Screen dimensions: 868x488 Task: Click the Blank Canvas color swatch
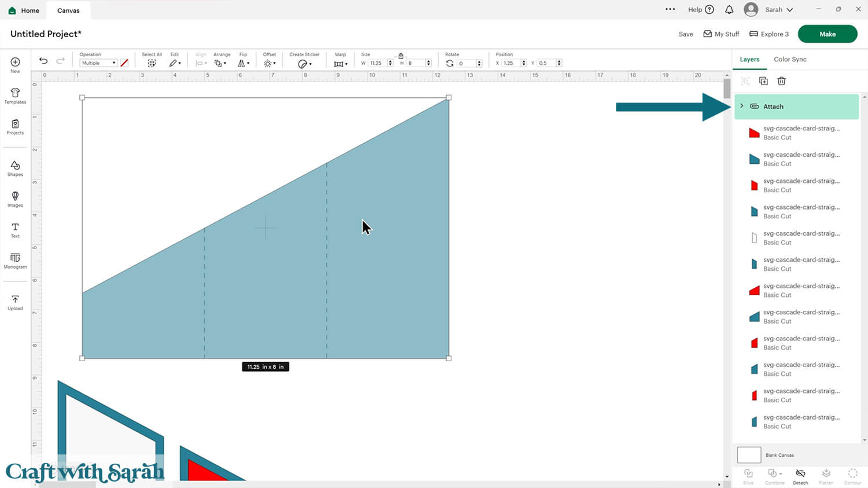click(749, 455)
